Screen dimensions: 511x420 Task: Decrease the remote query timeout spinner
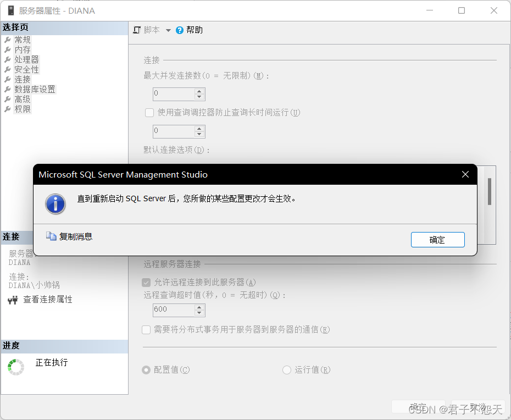(x=199, y=313)
